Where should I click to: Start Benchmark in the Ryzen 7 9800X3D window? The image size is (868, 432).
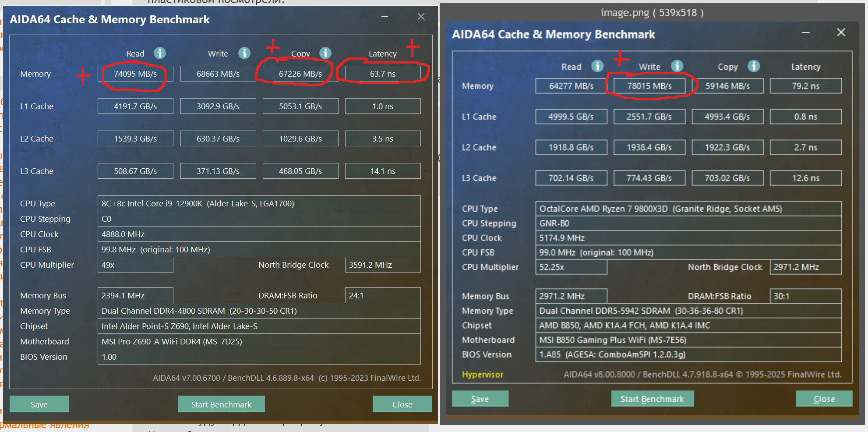point(652,399)
